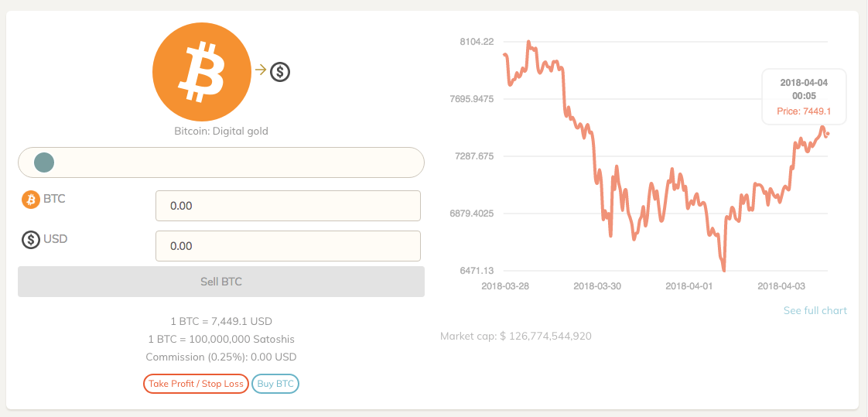This screenshot has height=417, width=868.
Task: Click the large orange Bitcoin logo
Action: [x=201, y=72]
